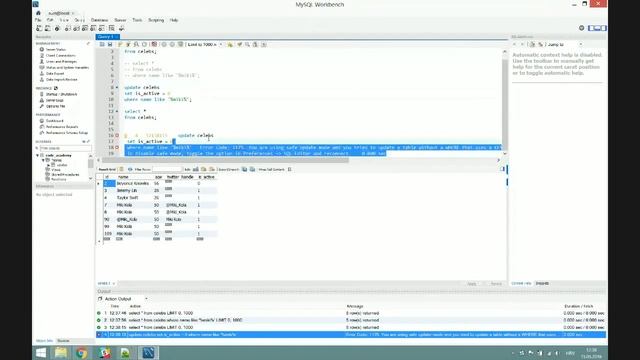Image resolution: width=640 pixels, height=360 pixels.
Task: Expand the celebs table node
Action: tap(49, 165)
